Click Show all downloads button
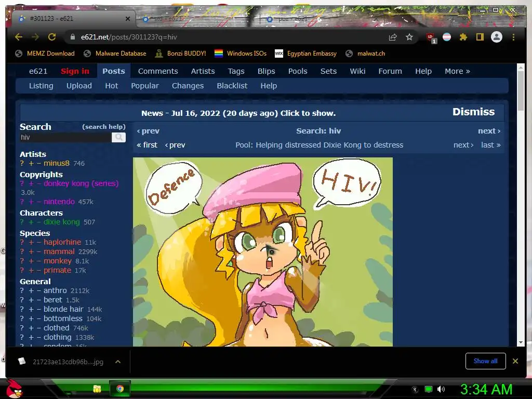This screenshot has width=532, height=399. point(485,361)
